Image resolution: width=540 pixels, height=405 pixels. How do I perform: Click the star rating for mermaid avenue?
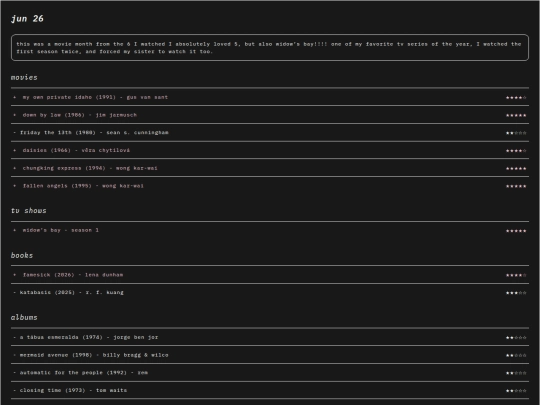(516, 355)
